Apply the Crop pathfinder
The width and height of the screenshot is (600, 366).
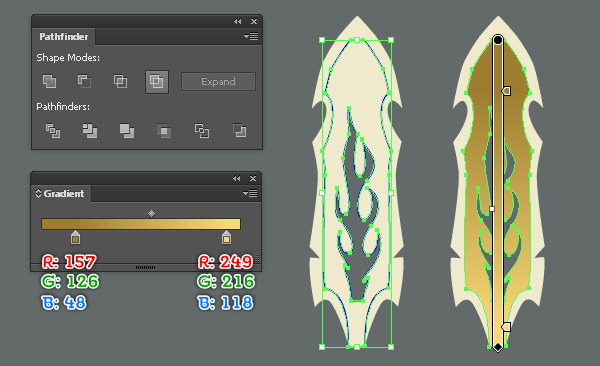click(164, 131)
